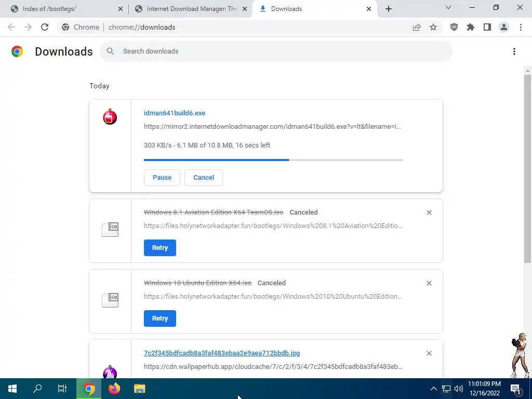Click the Chrome taskbar icon
The width and height of the screenshot is (532, 399).
coord(89,389)
